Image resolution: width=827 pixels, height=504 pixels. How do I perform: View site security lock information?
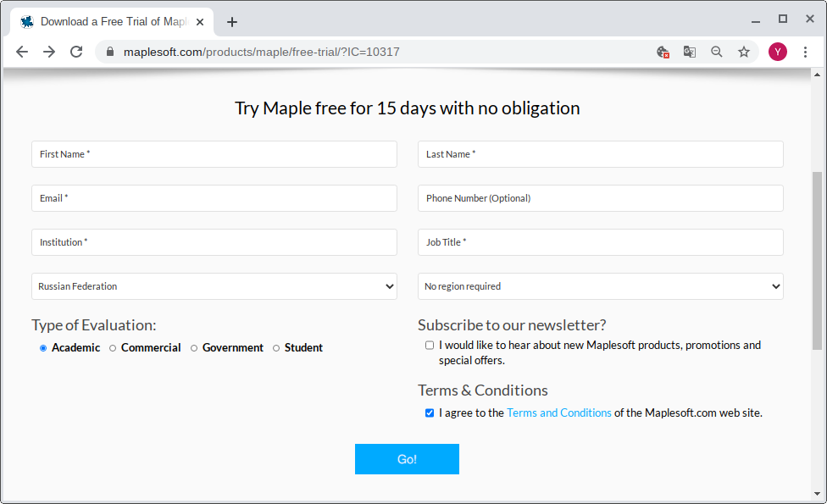tap(109, 52)
